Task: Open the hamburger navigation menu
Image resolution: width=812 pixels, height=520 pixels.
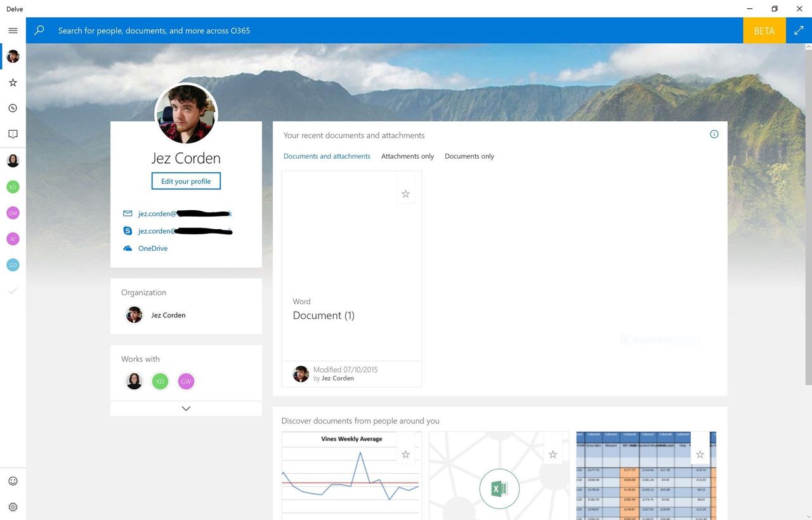Action: click(13, 30)
